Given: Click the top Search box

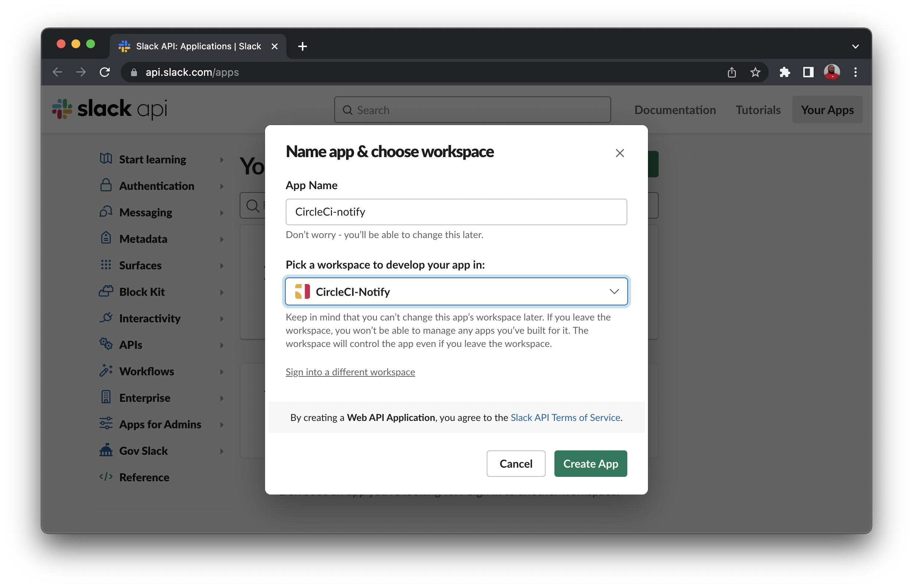Looking at the screenshot, I should click(472, 110).
